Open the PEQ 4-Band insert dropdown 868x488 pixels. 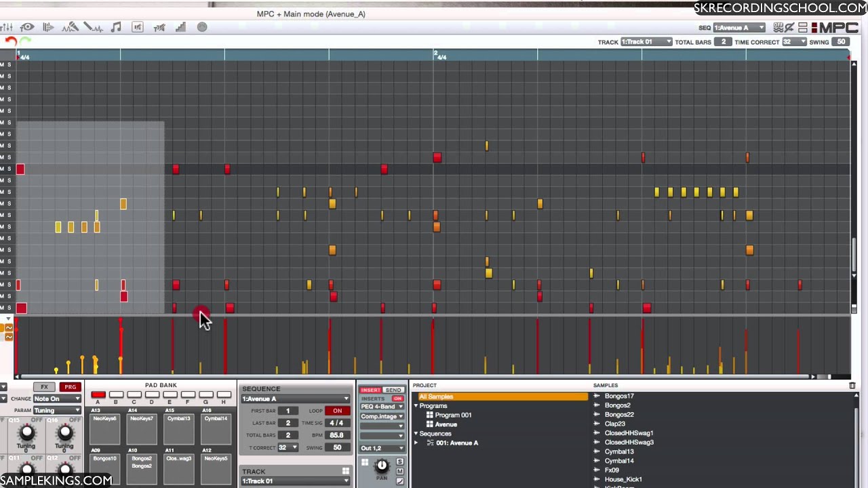(x=382, y=407)
